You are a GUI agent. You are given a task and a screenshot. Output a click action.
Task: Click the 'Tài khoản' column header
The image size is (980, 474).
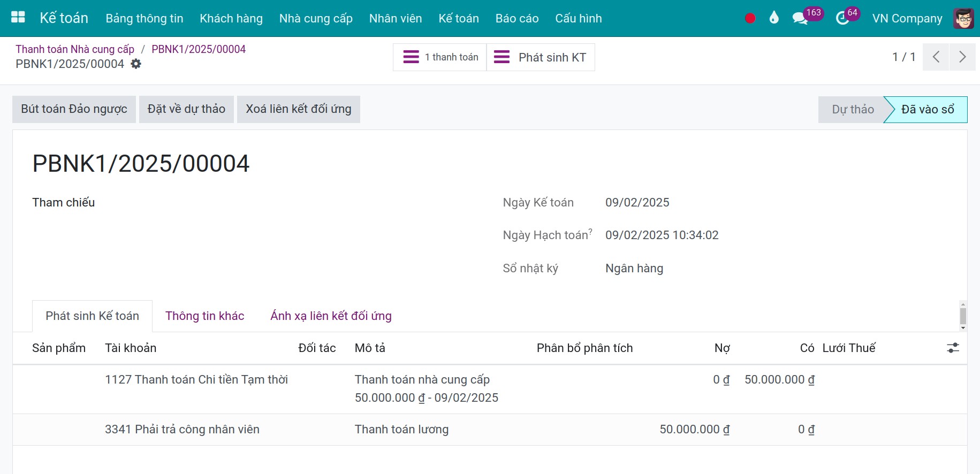click(131, 348)
